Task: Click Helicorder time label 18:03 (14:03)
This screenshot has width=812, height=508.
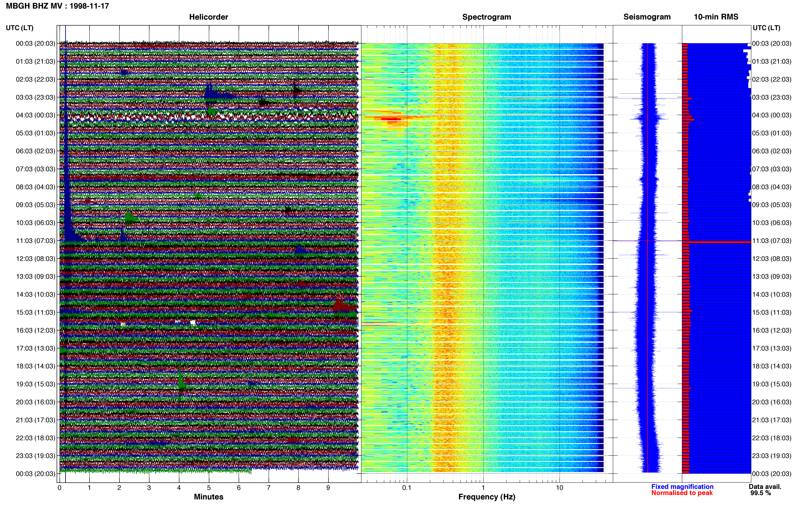Action: (36, 366)
